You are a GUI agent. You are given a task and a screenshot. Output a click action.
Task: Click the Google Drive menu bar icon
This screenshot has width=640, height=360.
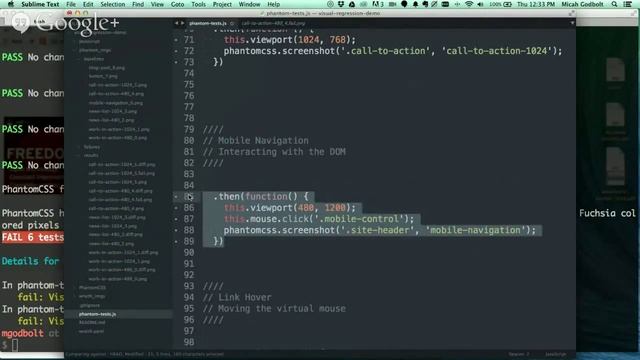(x=351, y=4)
